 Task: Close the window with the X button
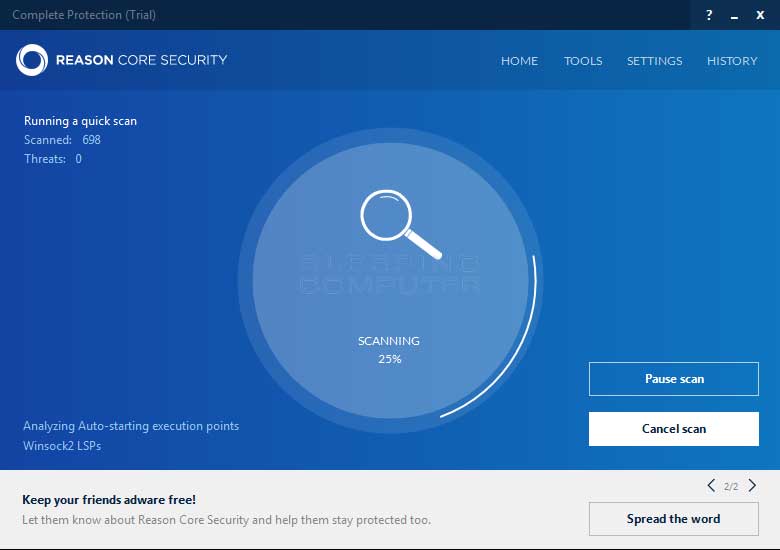pos(760,15)
